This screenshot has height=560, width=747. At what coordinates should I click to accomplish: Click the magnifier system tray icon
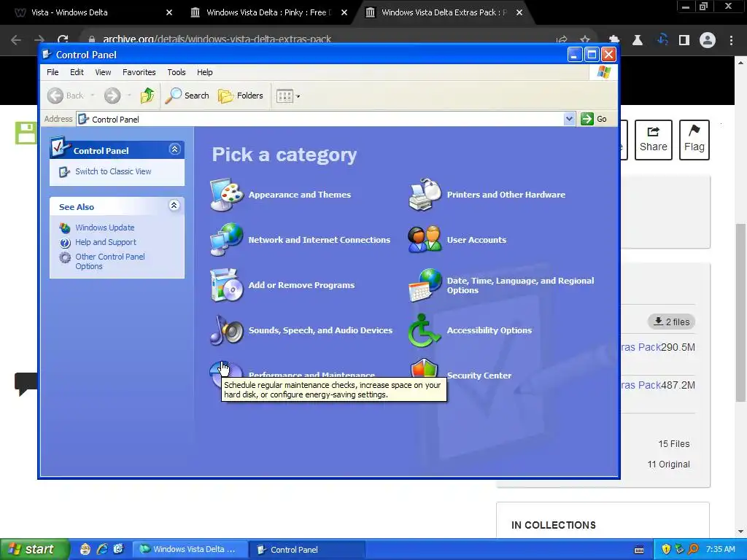[x=693, y=550]
